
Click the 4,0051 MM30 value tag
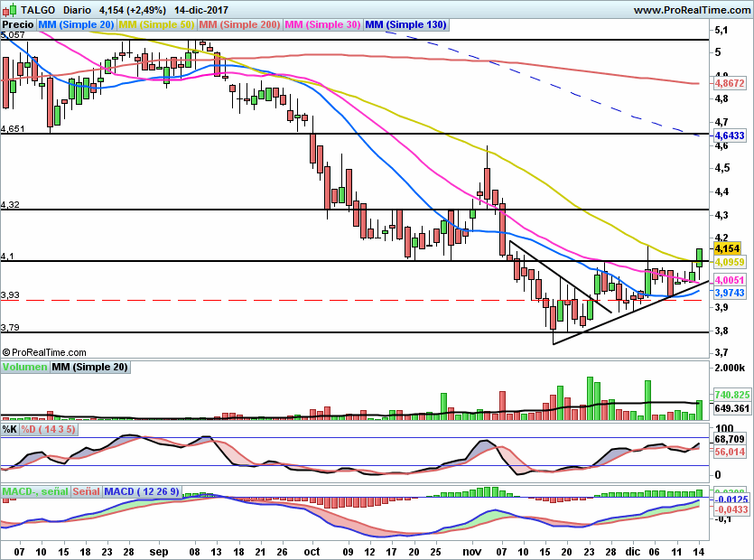[x=730, y=280]
